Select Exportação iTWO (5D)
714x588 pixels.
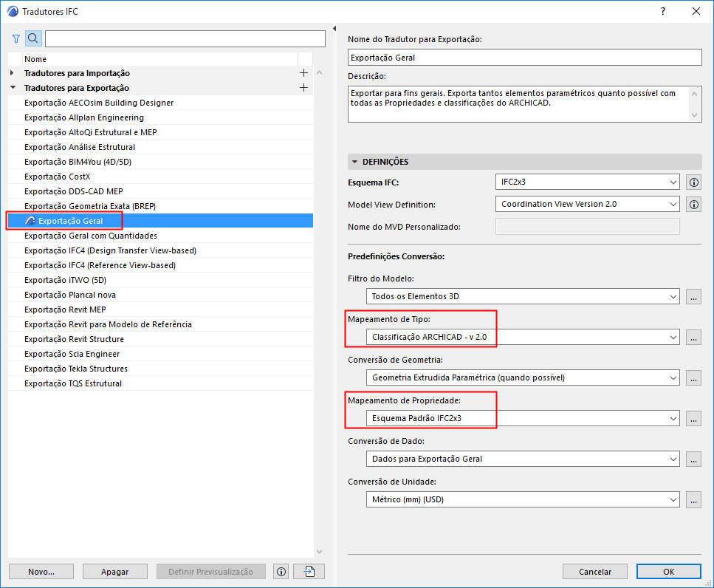[x=160, y=280]
